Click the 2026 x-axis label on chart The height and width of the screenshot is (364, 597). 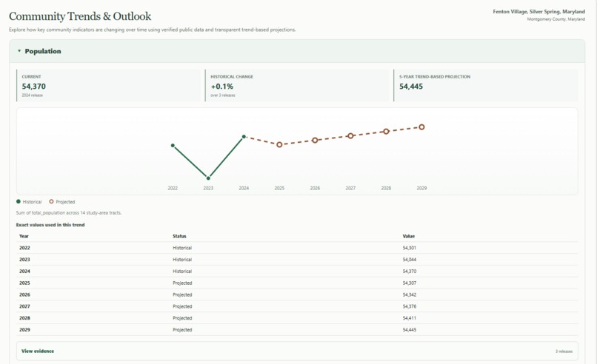tap(315, 188)
